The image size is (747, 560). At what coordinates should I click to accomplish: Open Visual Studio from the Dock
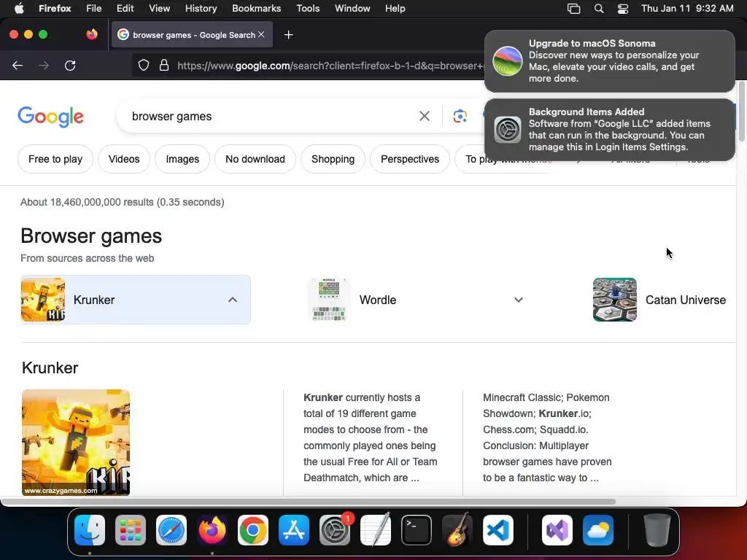tap(557, 530)
